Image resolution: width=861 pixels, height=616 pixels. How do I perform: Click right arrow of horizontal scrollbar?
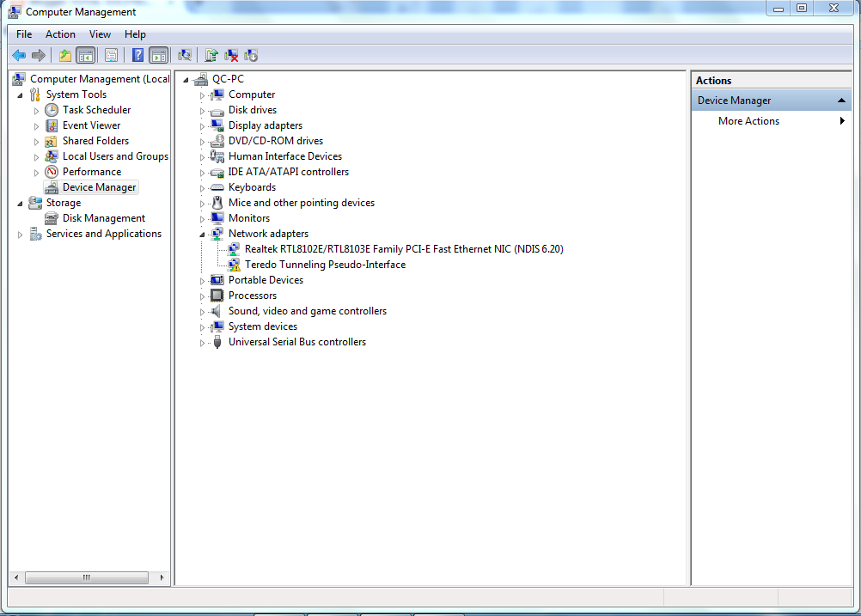[162, 577]
